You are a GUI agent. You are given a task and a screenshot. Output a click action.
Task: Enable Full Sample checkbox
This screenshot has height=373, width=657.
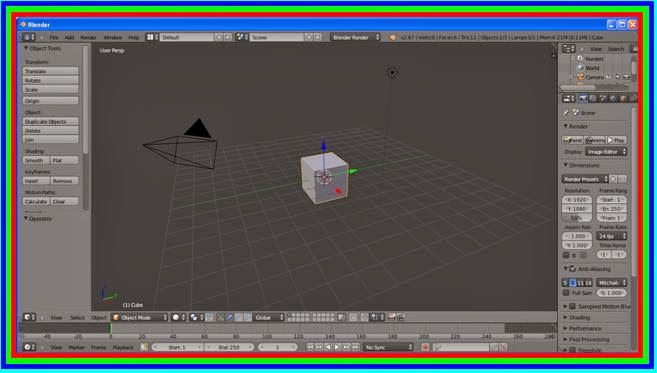coord(566,293)
